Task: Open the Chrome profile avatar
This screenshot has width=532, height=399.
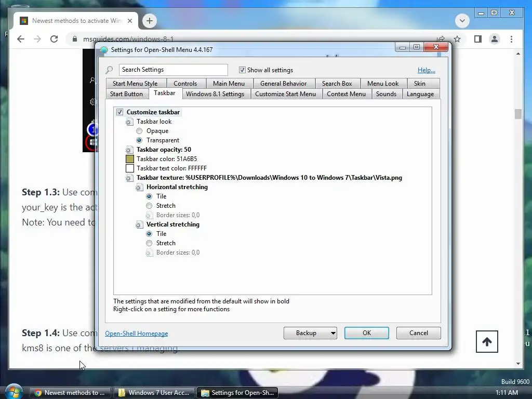Action: [x=495, y=39]
